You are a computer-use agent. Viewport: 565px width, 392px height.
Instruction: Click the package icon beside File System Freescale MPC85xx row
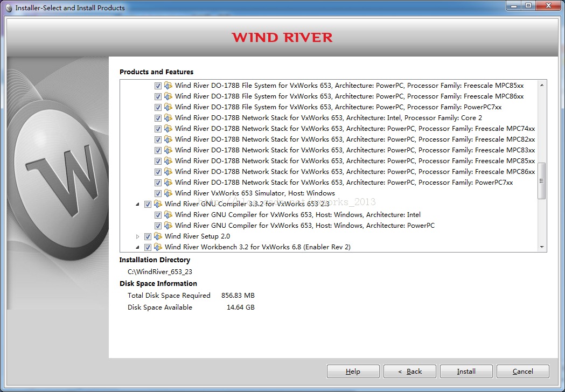(x=168, y=86)
